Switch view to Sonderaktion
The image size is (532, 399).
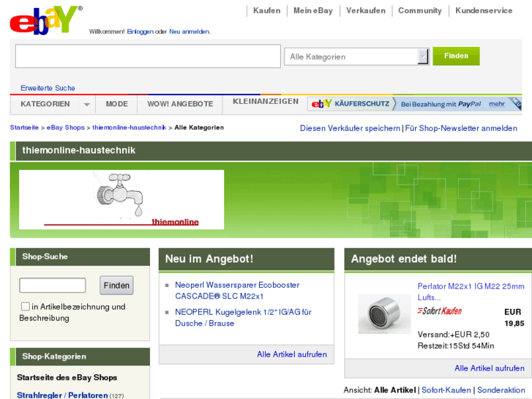[501, 390]
